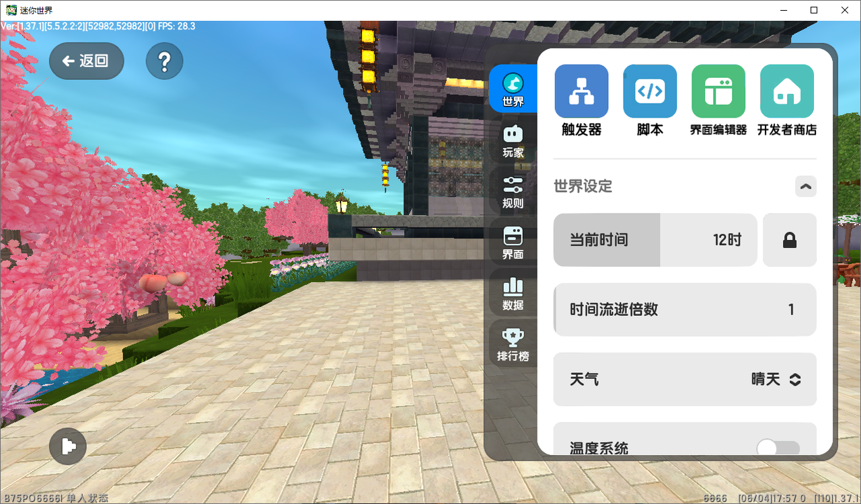
Task: Click the lock icon beside 当前时间
Action: click(x=790, y=240)
